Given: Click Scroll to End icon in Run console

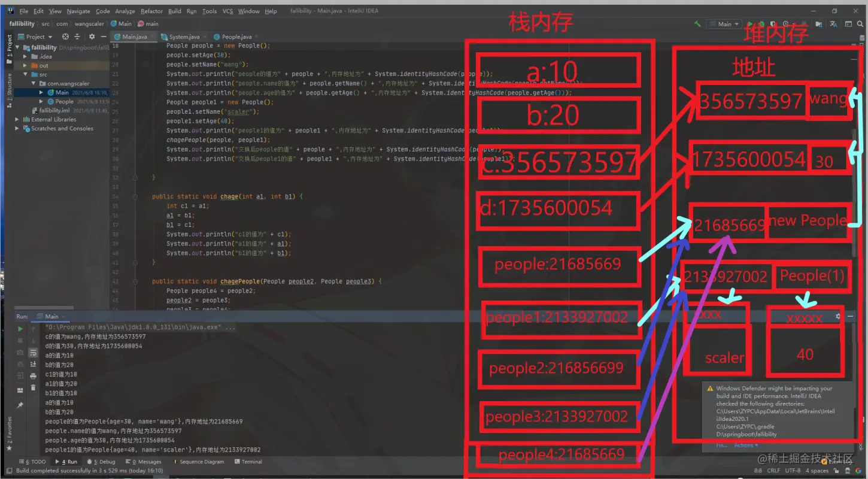Looking at the screenshot, I should tap(34, 365).
